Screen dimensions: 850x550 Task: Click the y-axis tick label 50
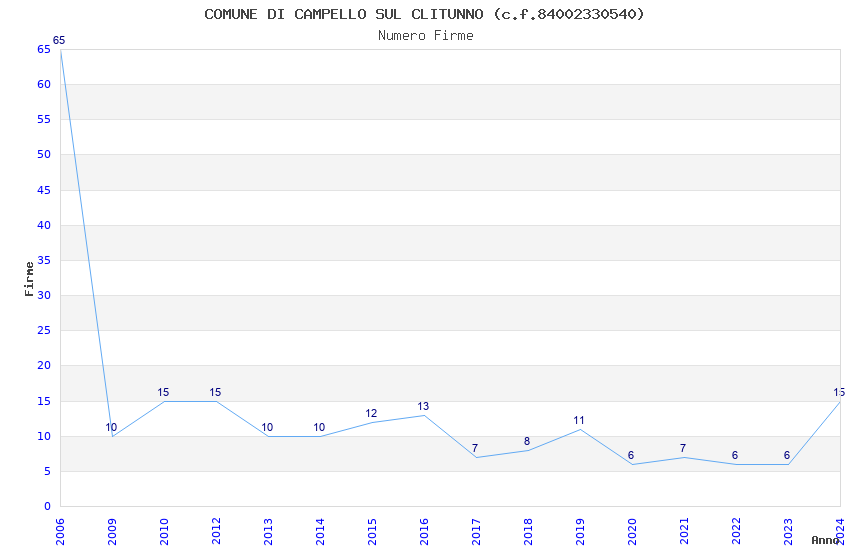tap(44, 154)
